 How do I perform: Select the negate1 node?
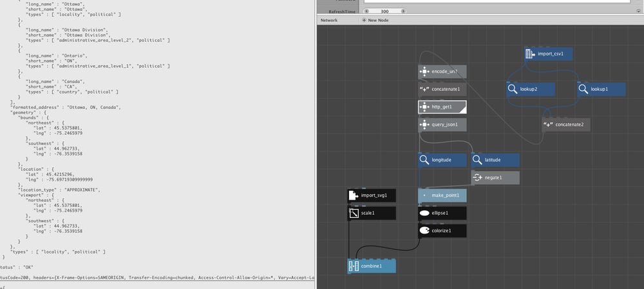pos(495,178)
